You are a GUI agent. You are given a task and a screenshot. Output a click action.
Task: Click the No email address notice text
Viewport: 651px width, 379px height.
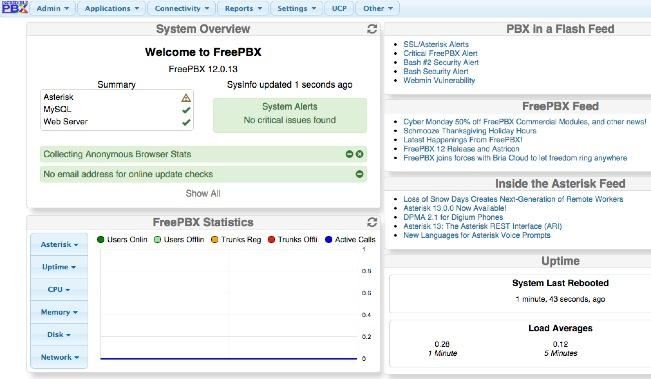tap(128, 174)
